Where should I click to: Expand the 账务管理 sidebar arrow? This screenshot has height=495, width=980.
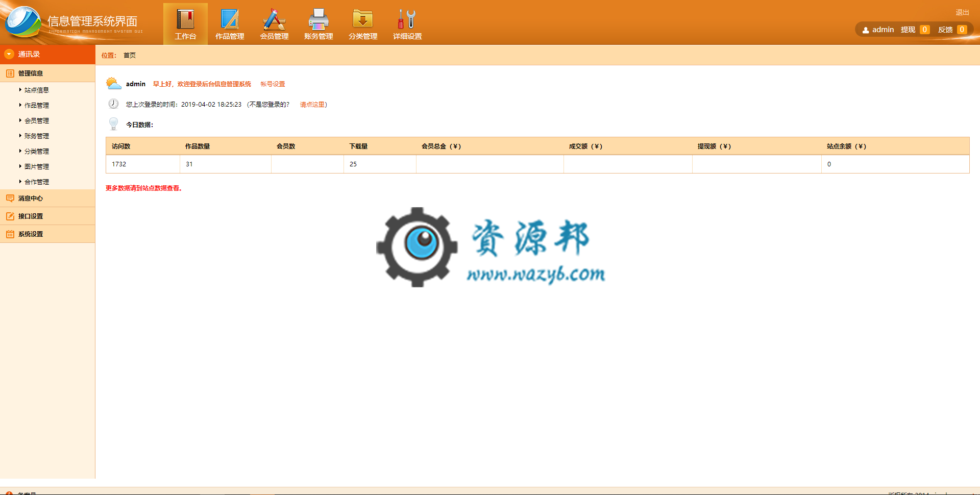(20, 136)
